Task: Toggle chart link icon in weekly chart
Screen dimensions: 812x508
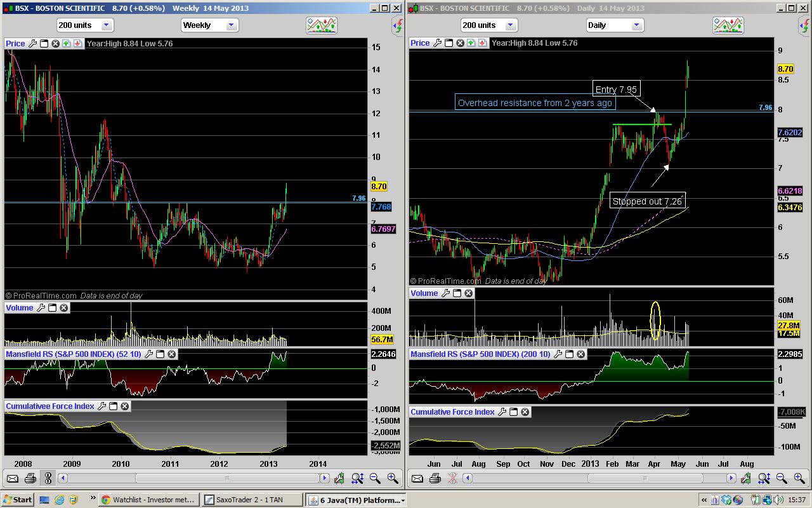Action: pos(48,478)
